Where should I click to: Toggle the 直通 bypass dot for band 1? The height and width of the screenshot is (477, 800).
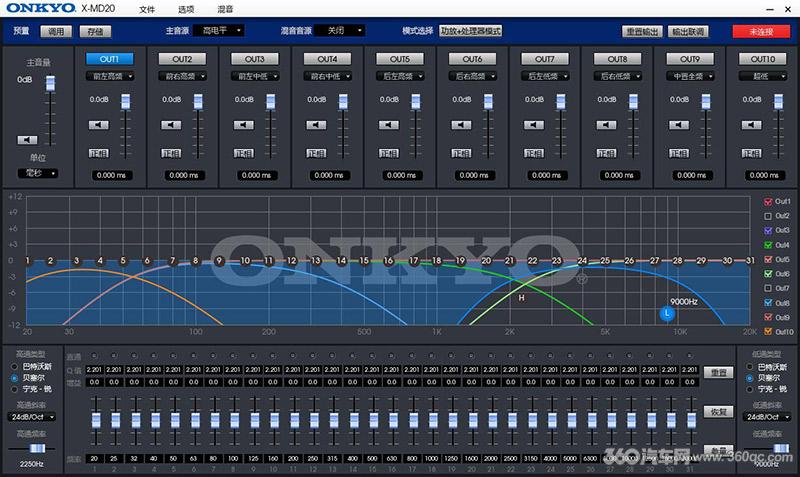pos(94,356)
